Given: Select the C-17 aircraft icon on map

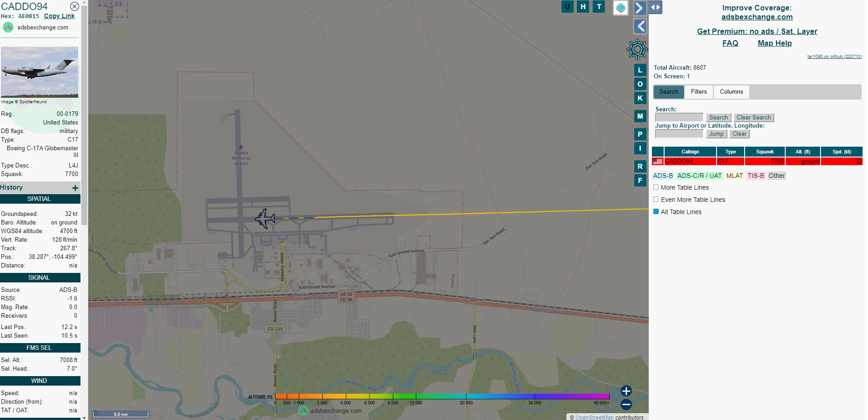Looking at the screenshot, I should pos(265,219).
